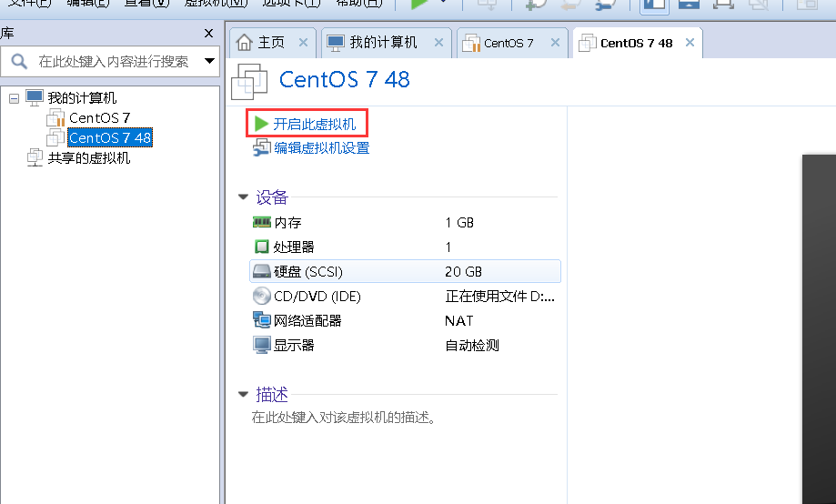Select the 硬盘 (SCSI) hard disk row

[405, 271]
